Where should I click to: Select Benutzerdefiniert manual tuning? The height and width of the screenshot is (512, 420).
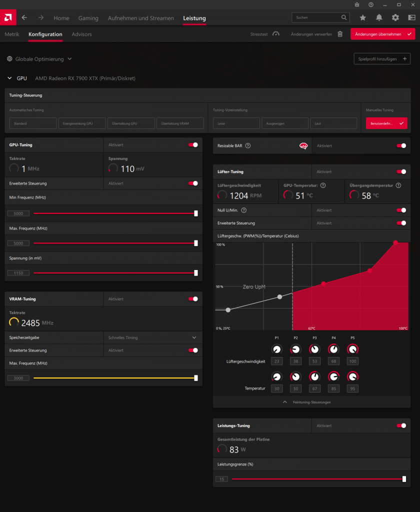[386, 123]
